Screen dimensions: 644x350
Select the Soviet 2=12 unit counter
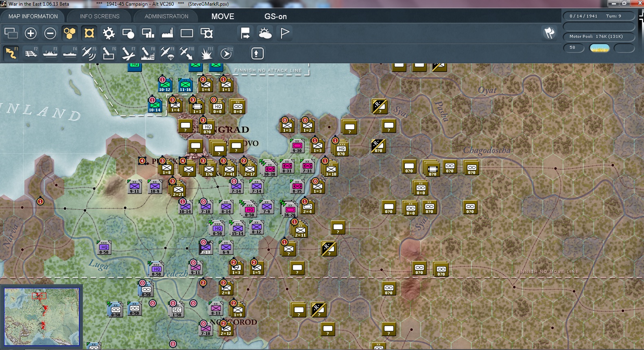[226, 329]
